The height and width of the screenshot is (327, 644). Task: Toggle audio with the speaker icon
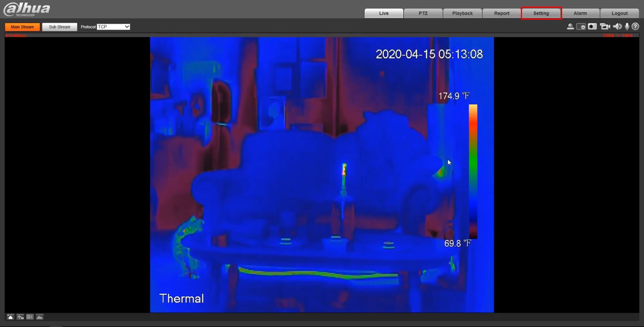617,26
